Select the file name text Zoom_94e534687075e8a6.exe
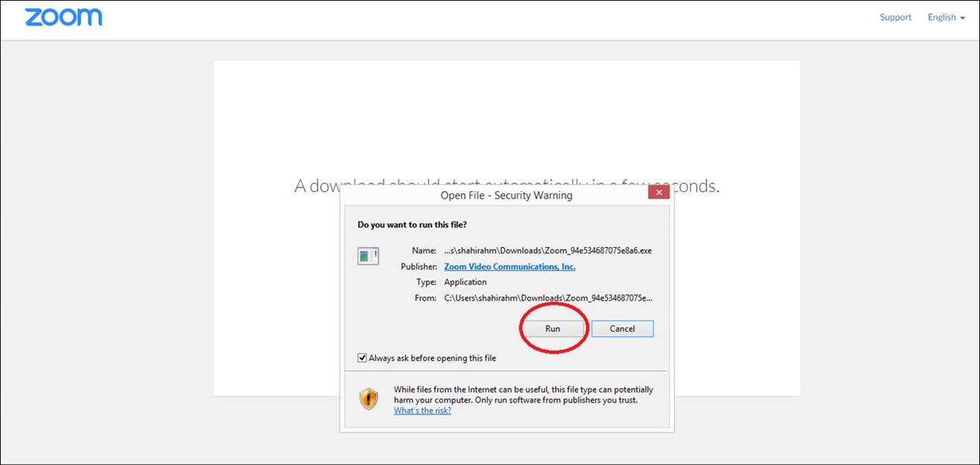Viewport: 980px width, 465px height. (x=548, y=251)
